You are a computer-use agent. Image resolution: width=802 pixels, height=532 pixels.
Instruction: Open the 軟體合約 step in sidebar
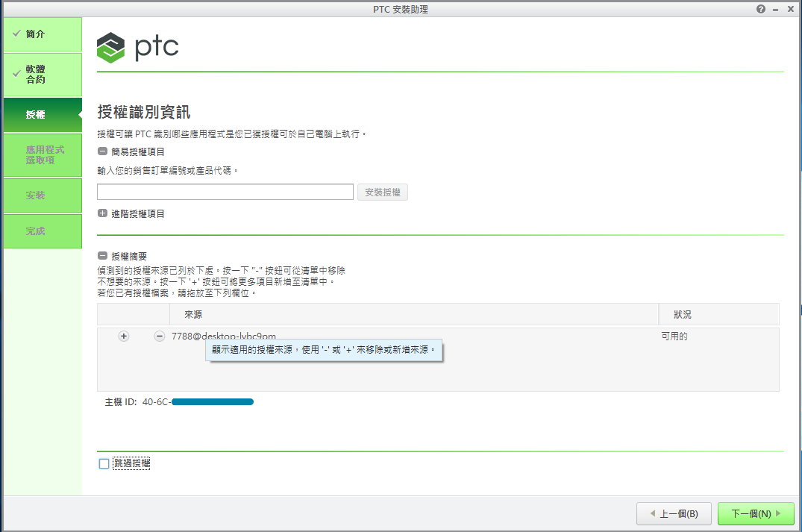pyautogui.click(x=42, y=75)
